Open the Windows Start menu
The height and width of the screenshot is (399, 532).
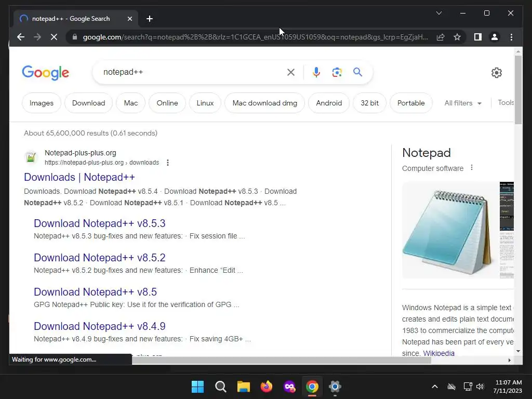197,387
